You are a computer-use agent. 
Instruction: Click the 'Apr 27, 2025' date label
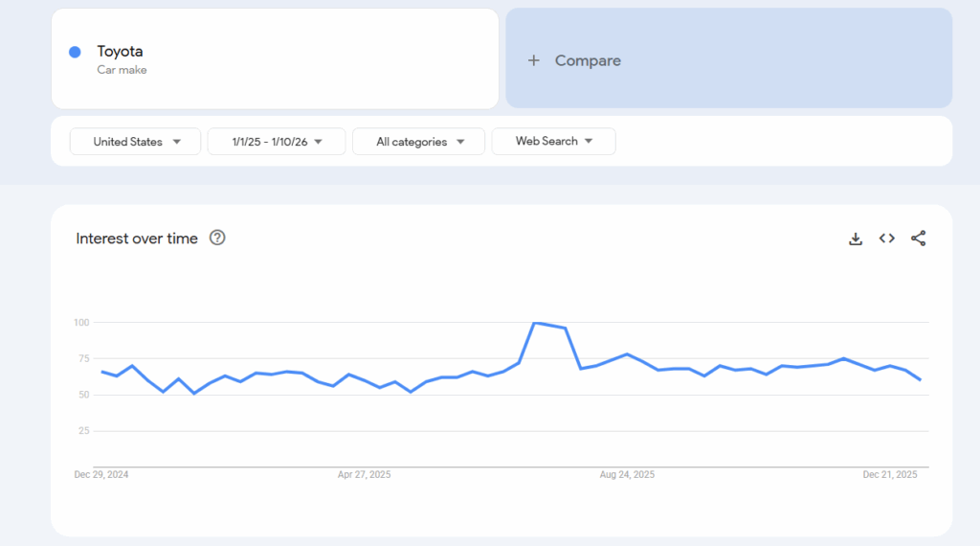point(365,475)
